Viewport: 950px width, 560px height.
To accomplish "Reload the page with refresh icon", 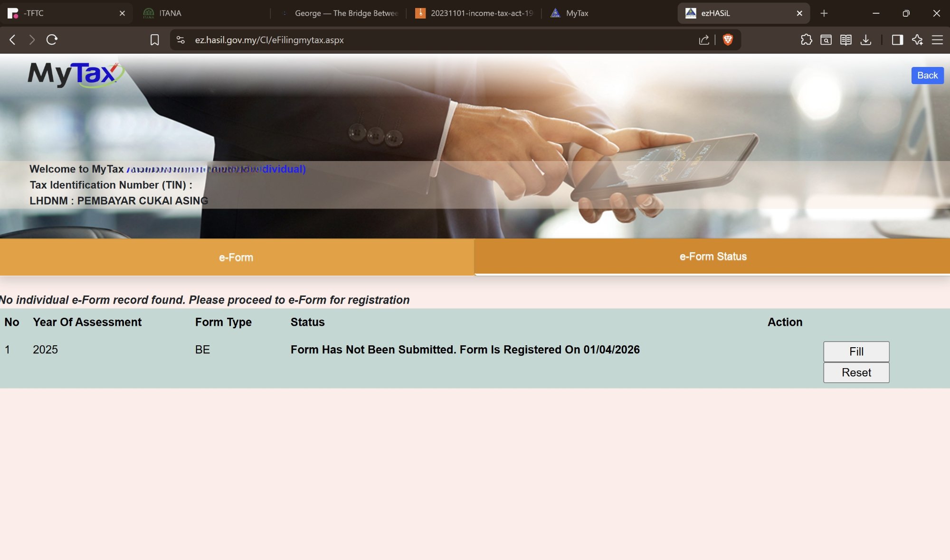I will click(x=52, y=40).
